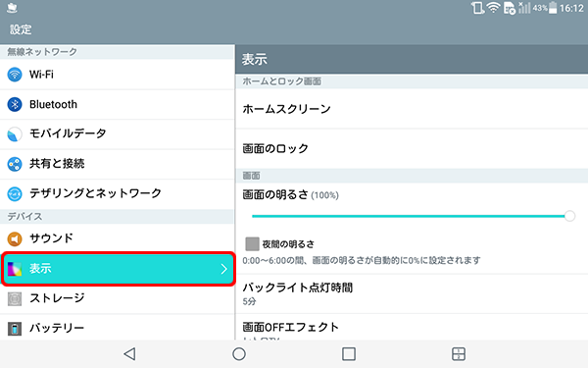This screenshot has height=368, width=588.
Task: Tap the モバイルデータ icon
Action: pyautogui.click(x=15, y=134)
